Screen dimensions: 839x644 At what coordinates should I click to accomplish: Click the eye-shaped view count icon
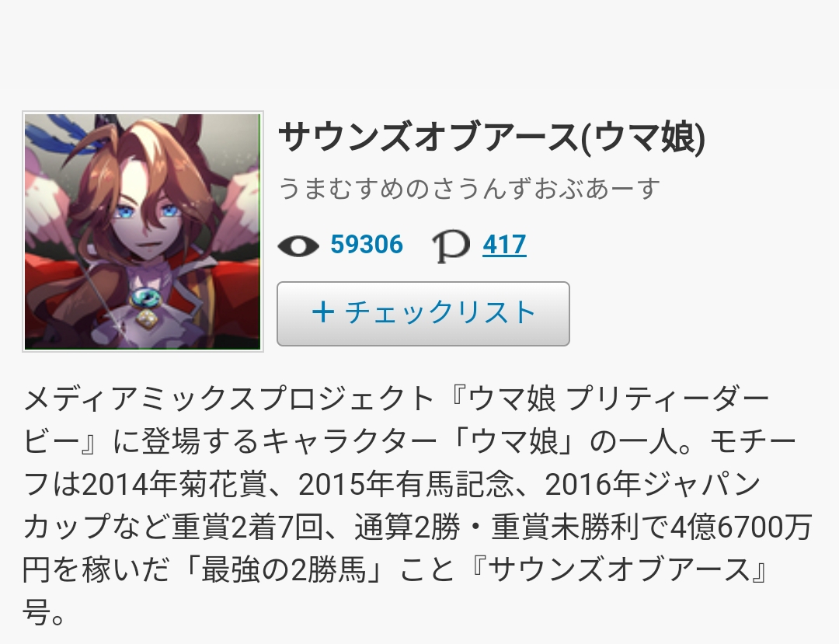[x=298, y=246]
